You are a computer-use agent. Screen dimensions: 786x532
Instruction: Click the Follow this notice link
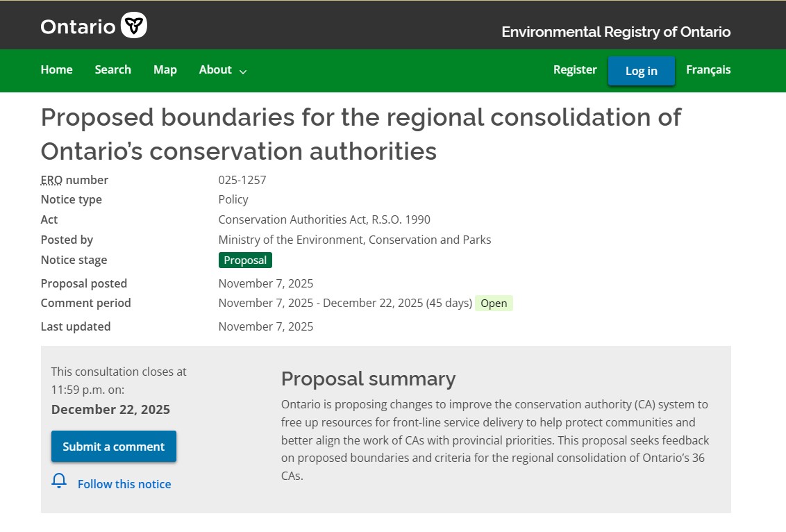pos(124,484)
